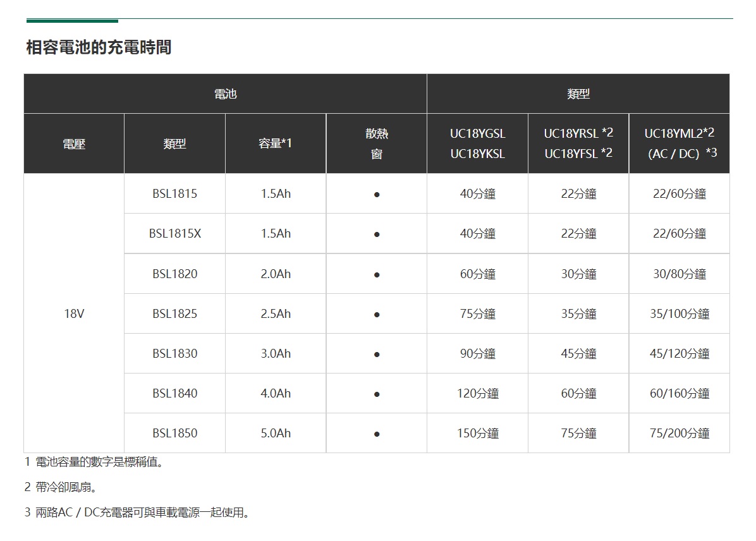Select the UC18YRSL UC18YFSL column header

(578, 144)
